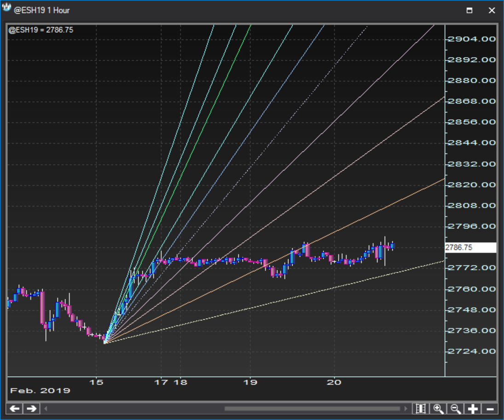
Task: Click the date label 17 on time axis
Action: click(161, 382)
